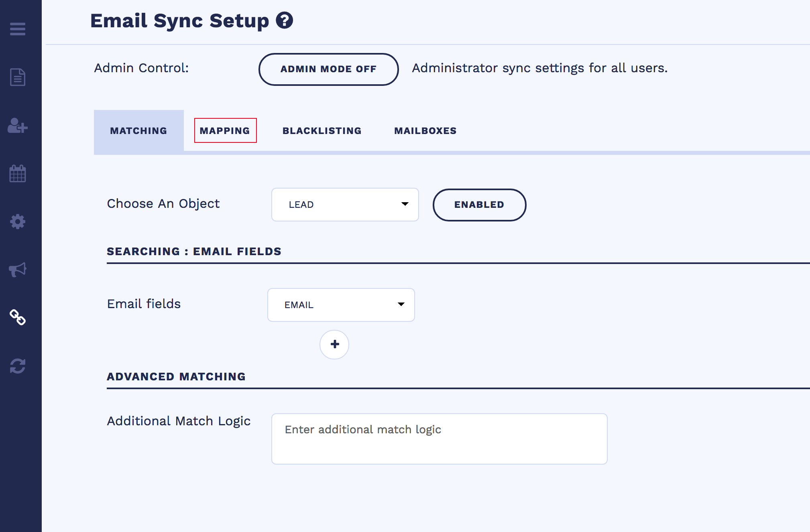Click help question mark beside title
This screenshot has width=810, height=532.
point(284,20)
